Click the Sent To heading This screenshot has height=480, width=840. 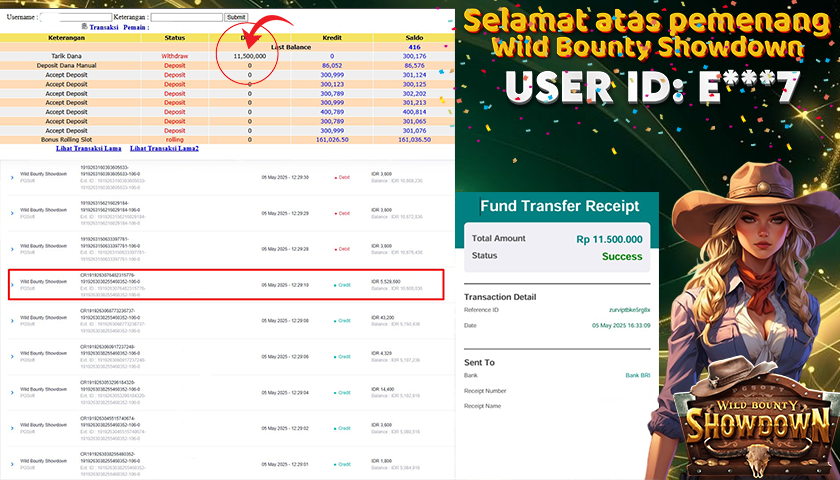(x=479, y=363)
